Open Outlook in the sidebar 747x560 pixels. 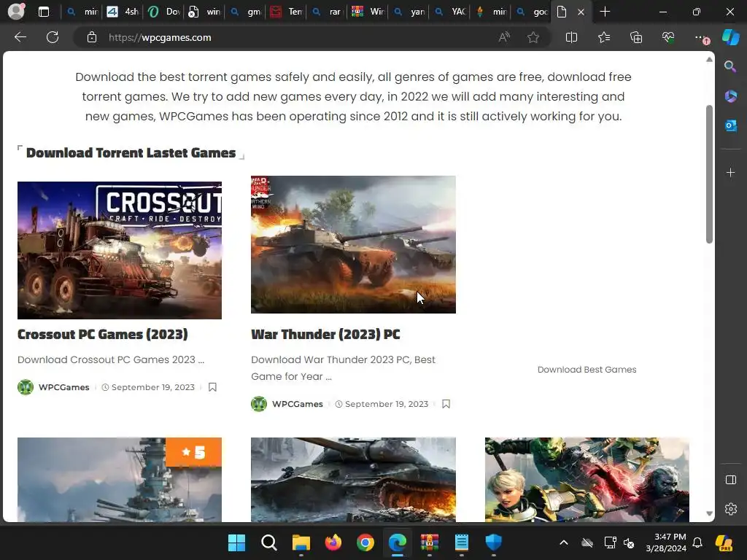point(730,125)
